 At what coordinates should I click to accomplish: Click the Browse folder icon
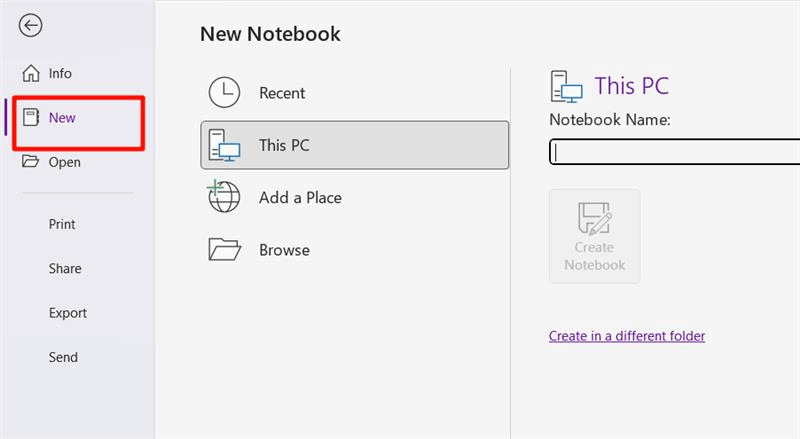point(224,250)
